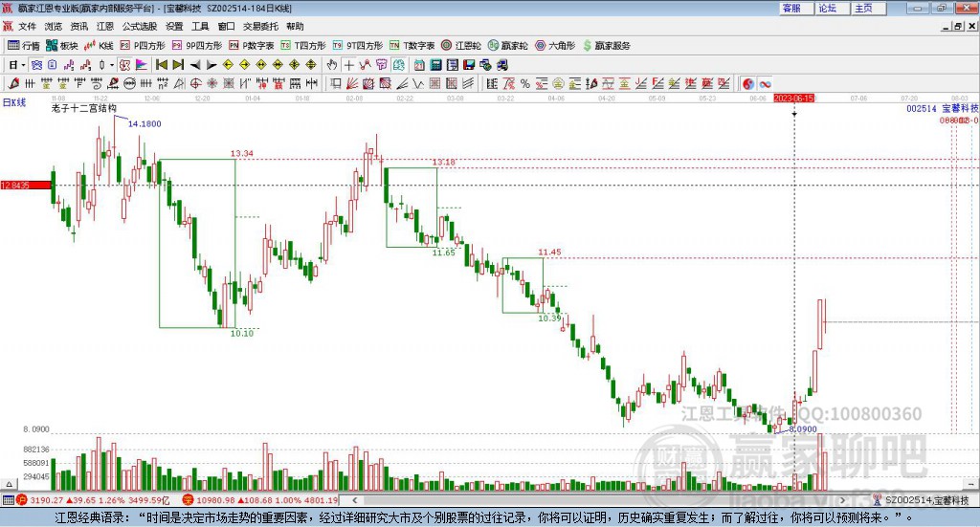Open the 9T四方形 tool
Viewport: 980px width, 527px height.
pyautogui.click(x=358, y=46)
